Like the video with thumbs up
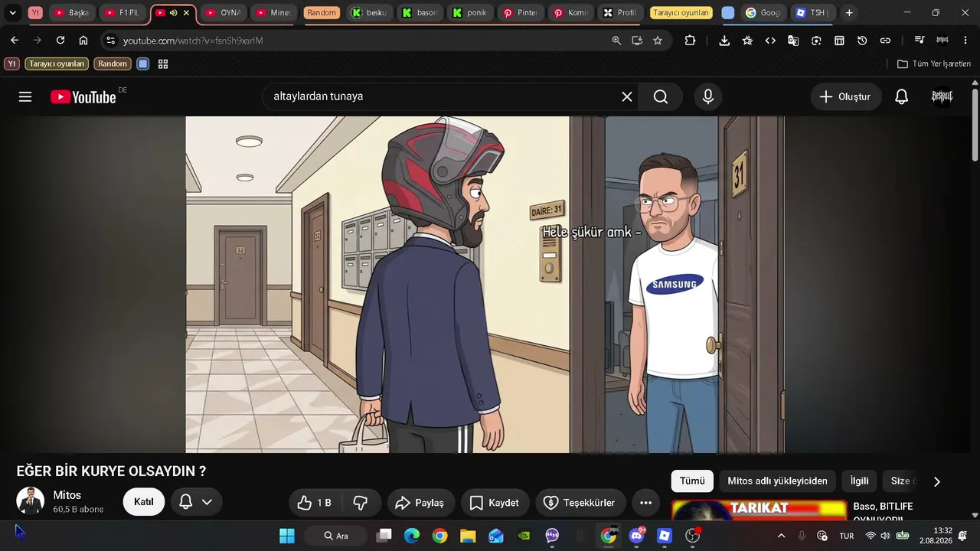Image resolution: width=980 pixels, height=551 pixels. click(x=315, y=503)
